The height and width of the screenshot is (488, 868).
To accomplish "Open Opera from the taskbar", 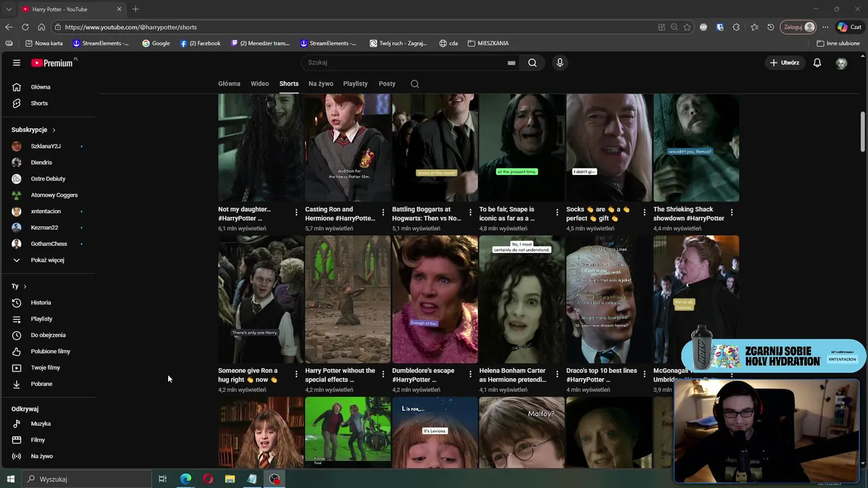I will 208,479.
